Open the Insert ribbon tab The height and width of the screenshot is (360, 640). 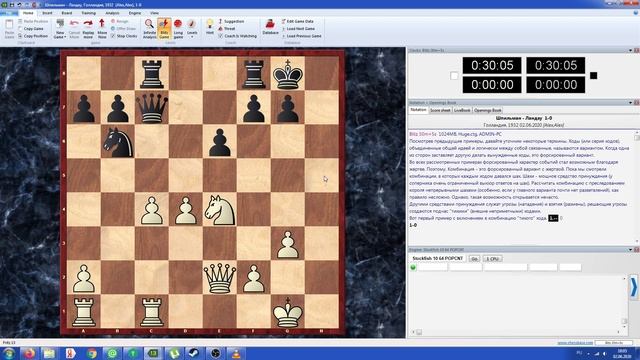(x=47, y=13)
